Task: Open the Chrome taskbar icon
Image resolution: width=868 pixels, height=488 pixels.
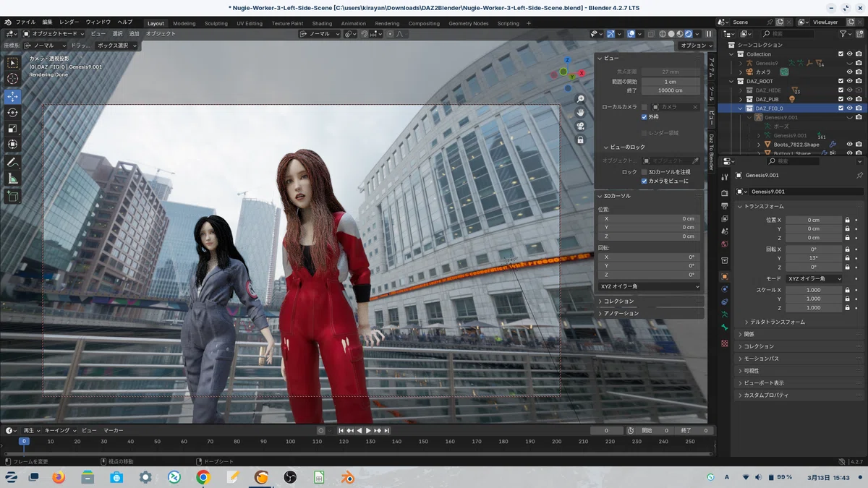Action: click(x=203, y=477)
